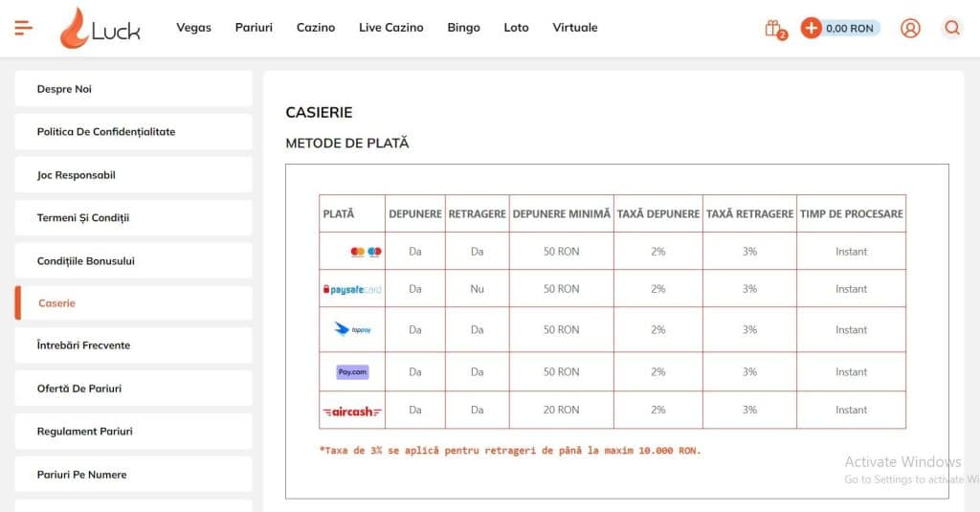Open Condițiile Bonusului link

coord(134,260)
